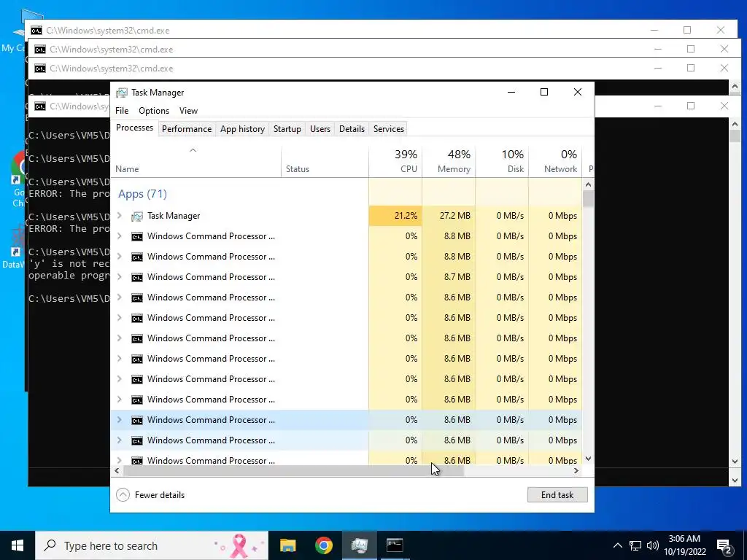Click Task Manager's vertical scrollbar thumb
Screen dimensions: 747x560
point(589,198)
